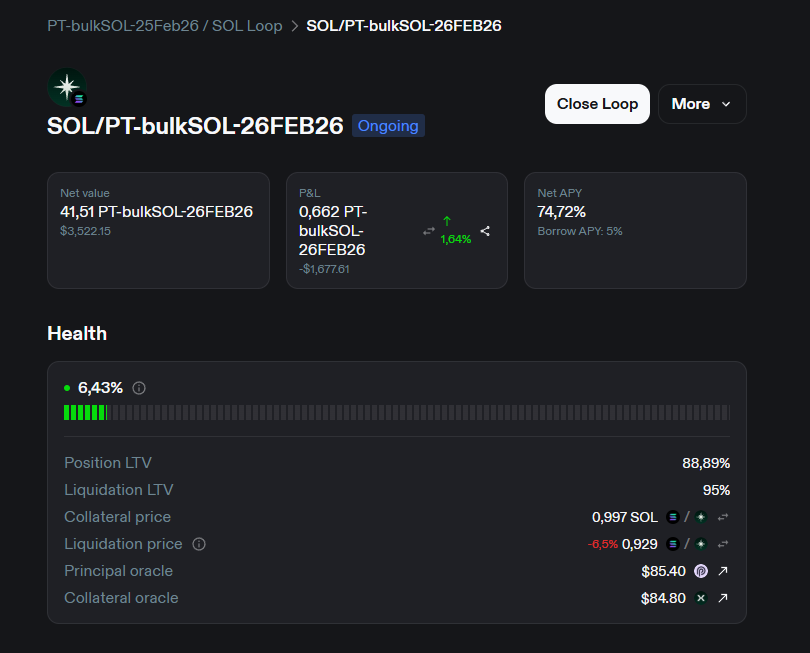Click the Ongoing status badge
This screenshot has width=810, height=653.
click(x=388, y=126)
